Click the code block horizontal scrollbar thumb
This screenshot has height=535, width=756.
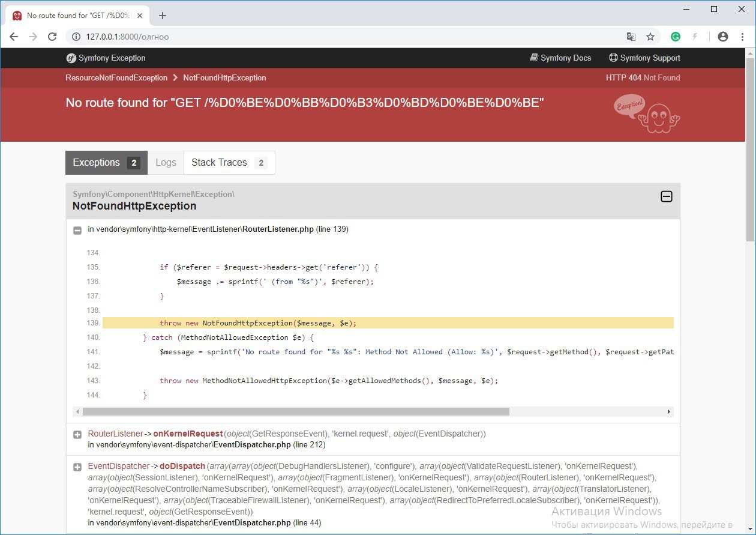coord(296,412)
